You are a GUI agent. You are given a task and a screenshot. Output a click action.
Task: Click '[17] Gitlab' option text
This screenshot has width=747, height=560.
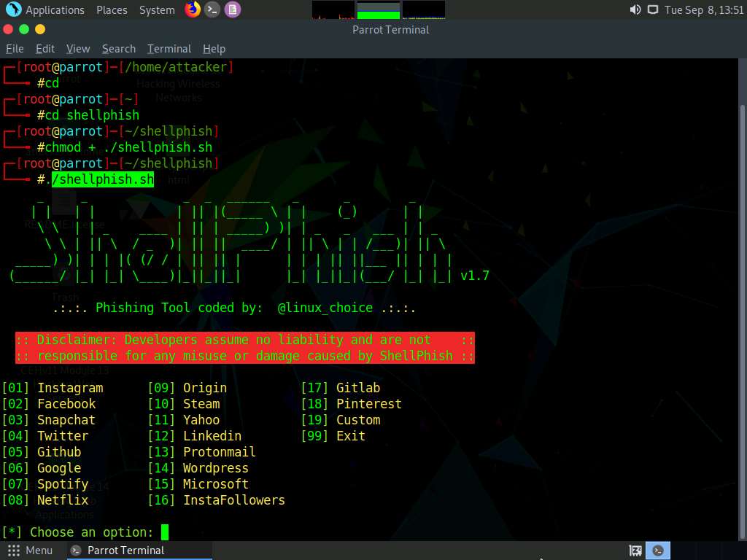(341, 388)
